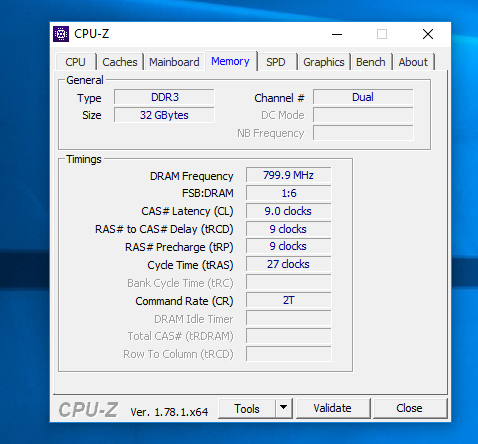Click the empty DRAM Idle Timer field
478x444 pixels.
click(289, 318)
